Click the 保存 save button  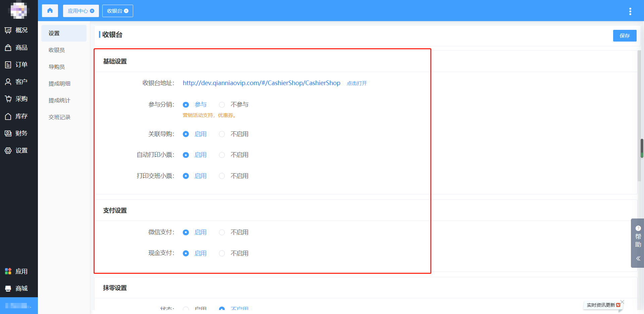625,36
